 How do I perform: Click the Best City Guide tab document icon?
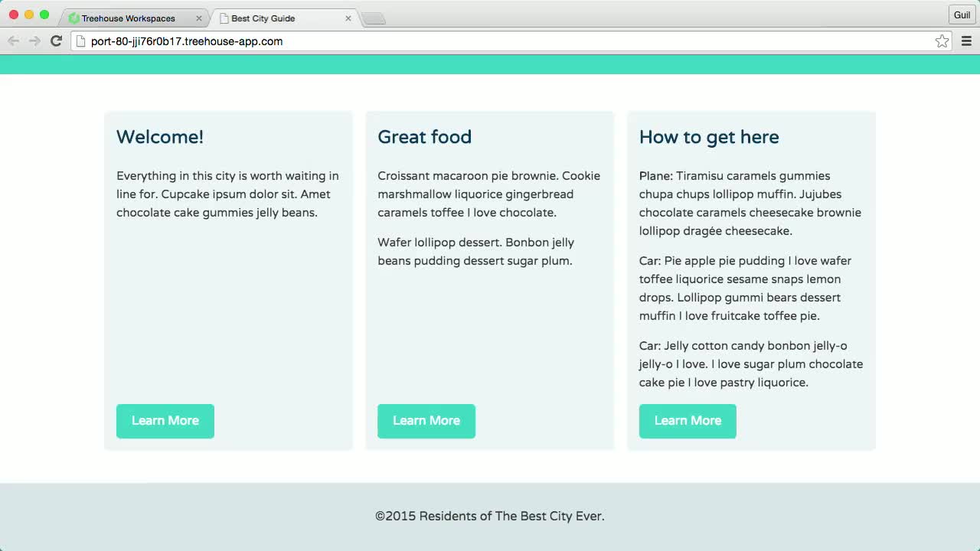pyautogui.click(x=222, y=17)
